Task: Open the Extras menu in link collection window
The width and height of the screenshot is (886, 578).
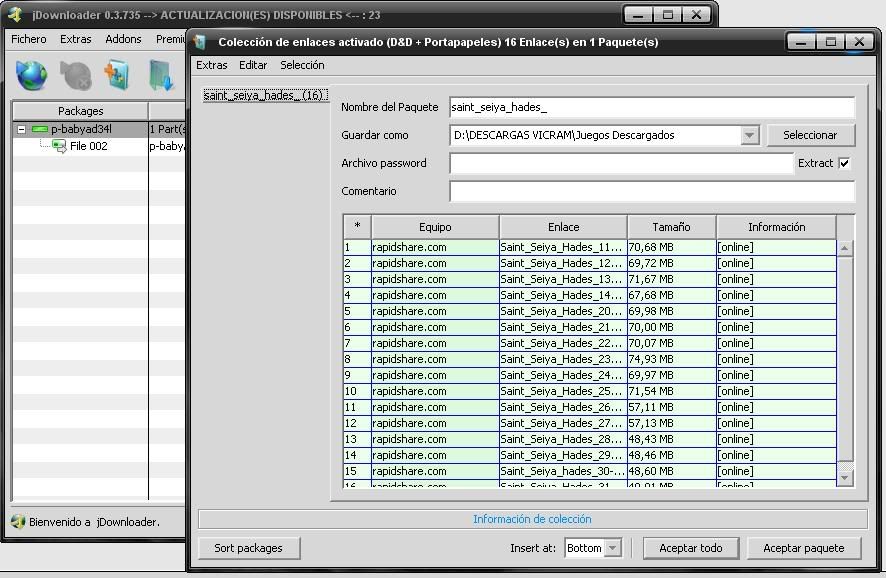Action: (211, 65)
